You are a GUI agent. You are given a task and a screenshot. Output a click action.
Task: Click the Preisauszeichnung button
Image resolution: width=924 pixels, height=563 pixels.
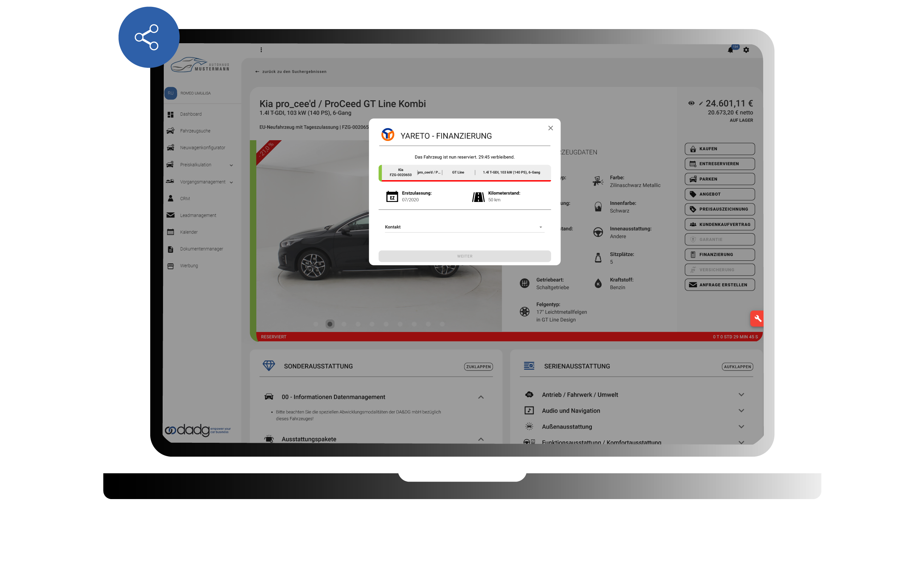click(720, 209)
